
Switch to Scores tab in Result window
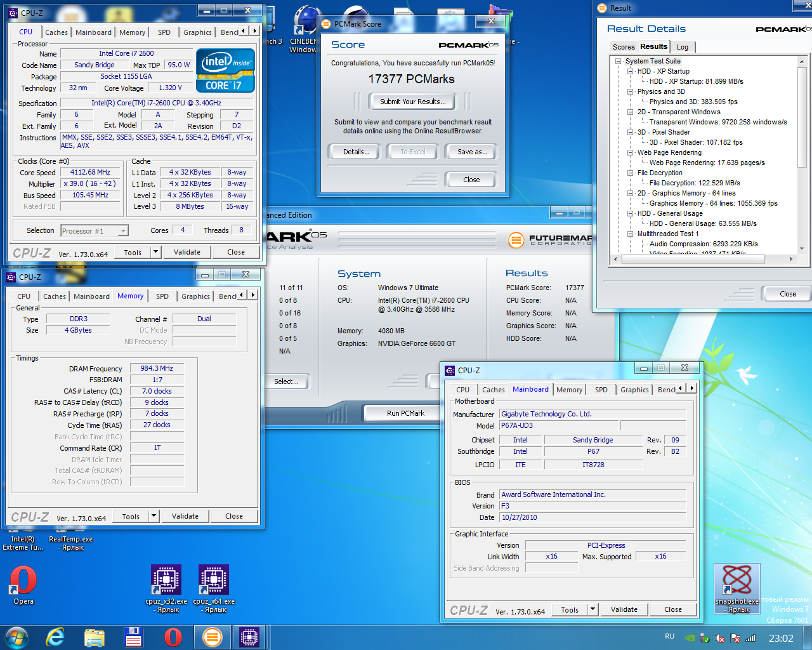pos(624,47)
